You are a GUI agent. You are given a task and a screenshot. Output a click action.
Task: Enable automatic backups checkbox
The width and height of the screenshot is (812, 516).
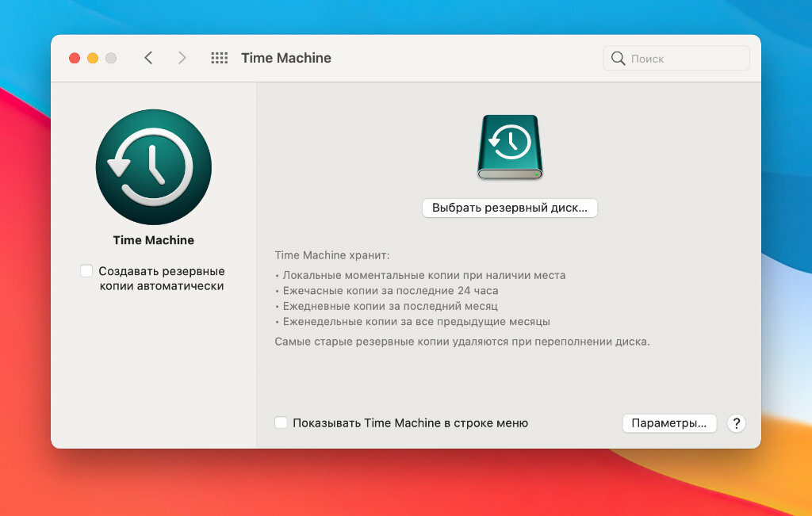coord(86,270)
